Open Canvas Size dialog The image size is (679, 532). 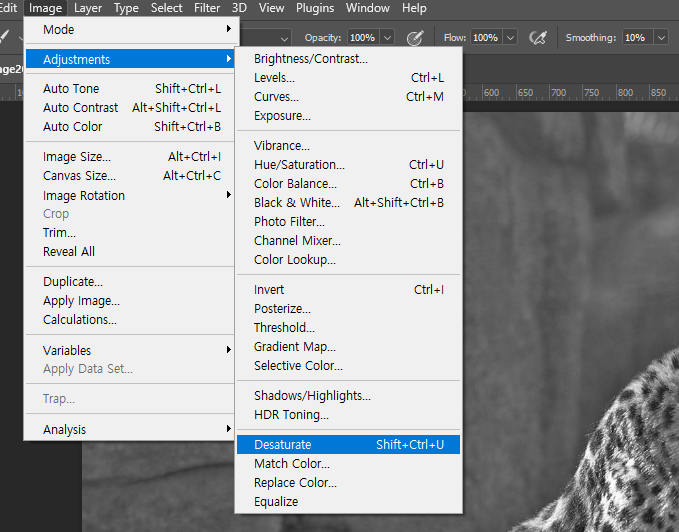pyautogui.click(x=129, y=175)
